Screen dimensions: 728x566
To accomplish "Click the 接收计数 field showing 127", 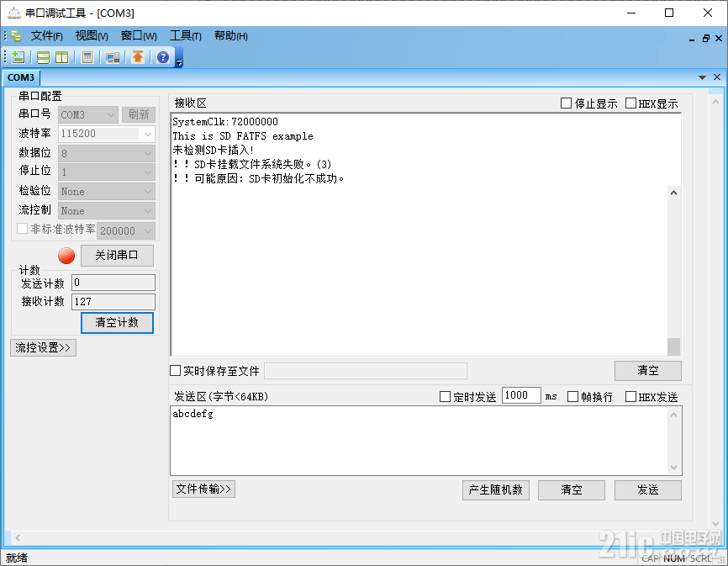I will pos(113,302).
